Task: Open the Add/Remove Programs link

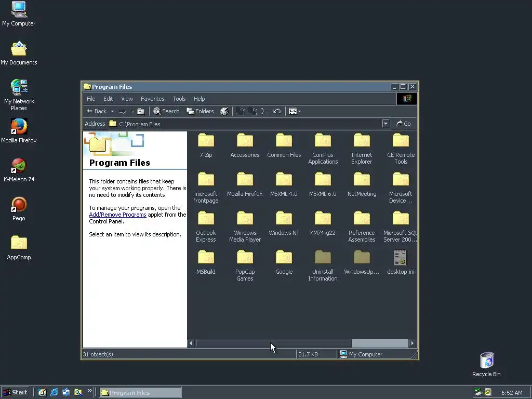Action: (x=117, y=215)
